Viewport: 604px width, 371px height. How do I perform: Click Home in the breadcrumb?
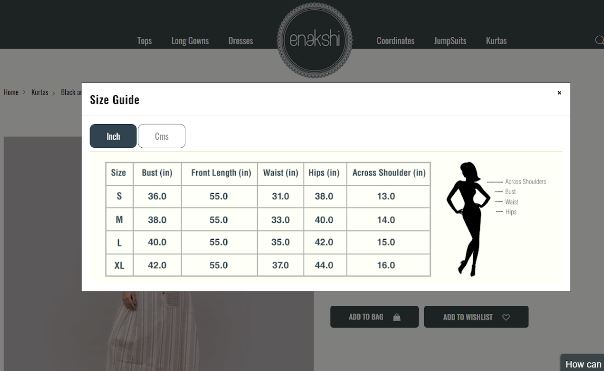click(11, 92)
